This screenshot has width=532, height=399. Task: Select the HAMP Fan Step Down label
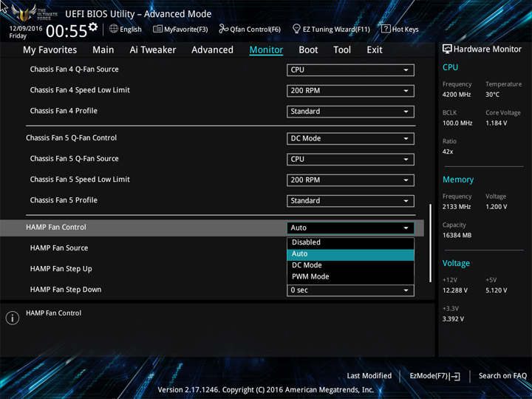66,290
